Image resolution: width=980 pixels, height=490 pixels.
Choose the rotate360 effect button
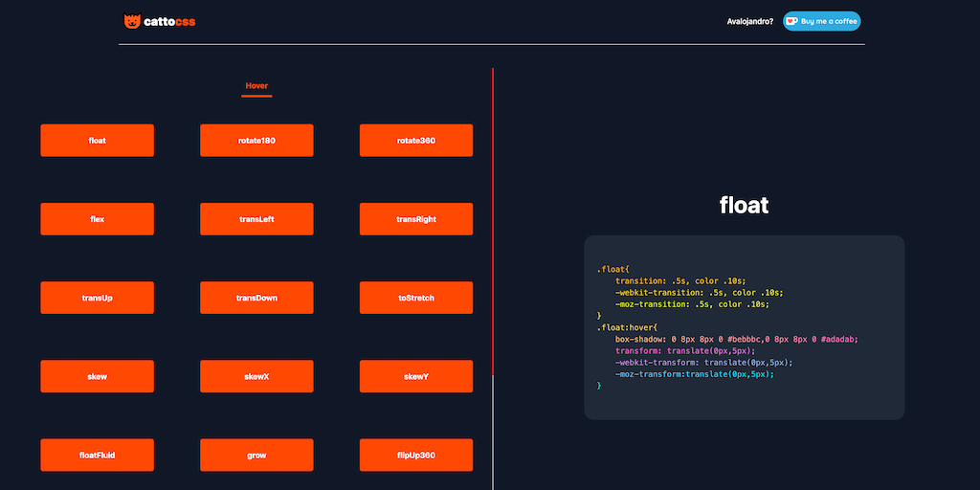[x=416, y=141]
